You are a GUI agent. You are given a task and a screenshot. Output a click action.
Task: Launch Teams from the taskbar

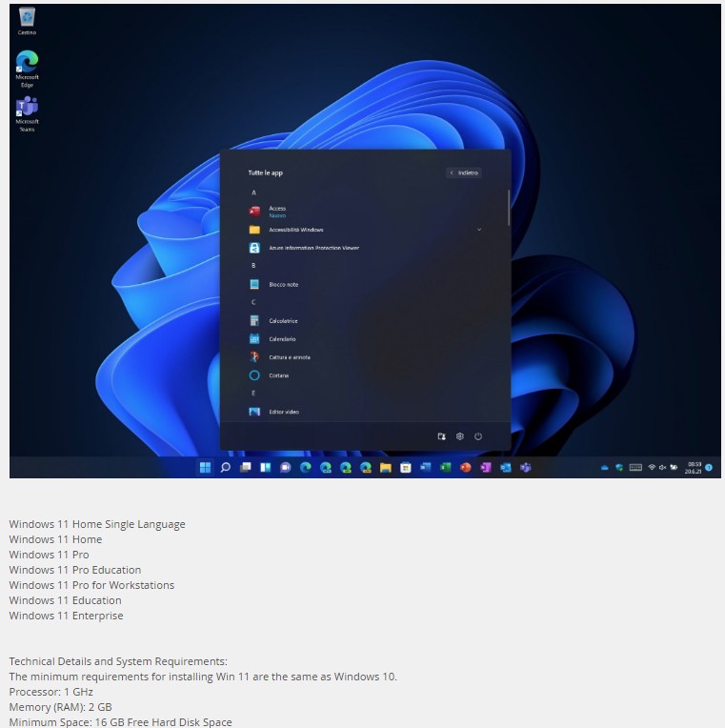point(526,468)
